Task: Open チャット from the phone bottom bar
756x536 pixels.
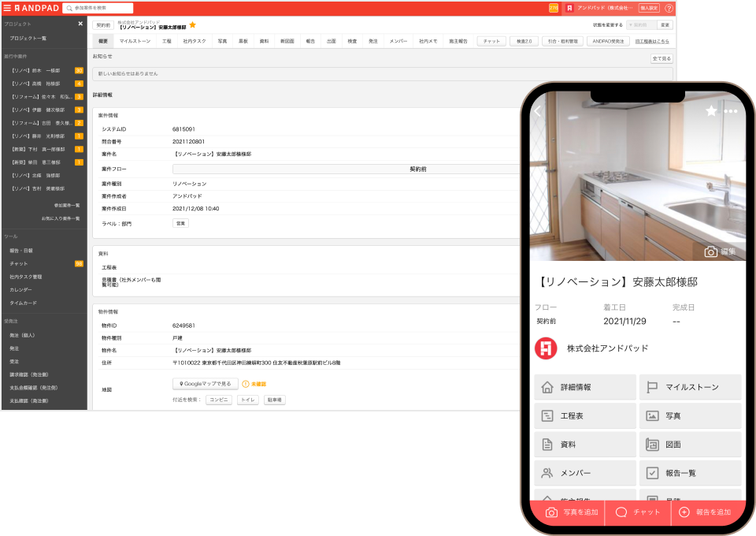Action: (x=638, y=512)
